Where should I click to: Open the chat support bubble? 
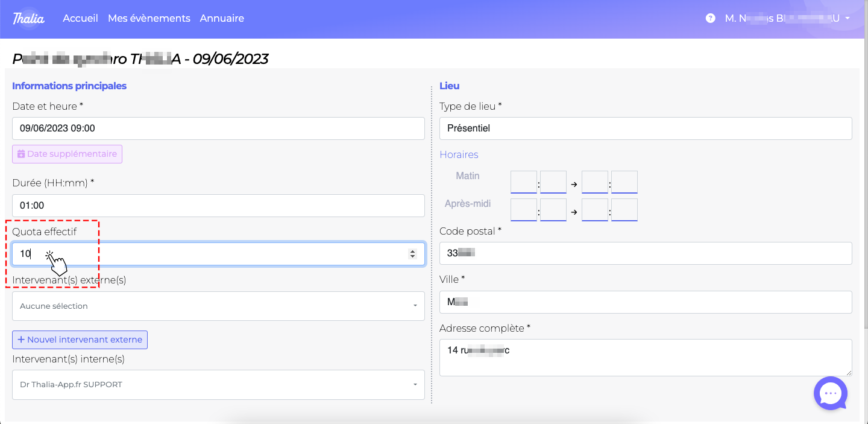(830, 393)
